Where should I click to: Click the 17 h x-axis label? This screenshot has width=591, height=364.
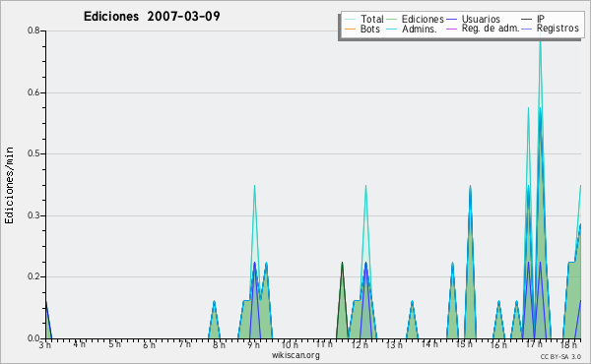534,344
